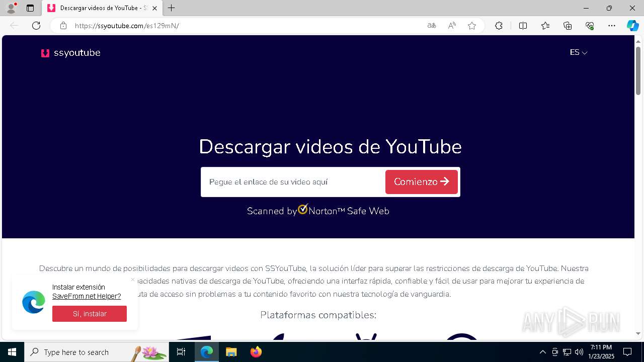Click the Edge logo in install popup

(x=34, y=302)
